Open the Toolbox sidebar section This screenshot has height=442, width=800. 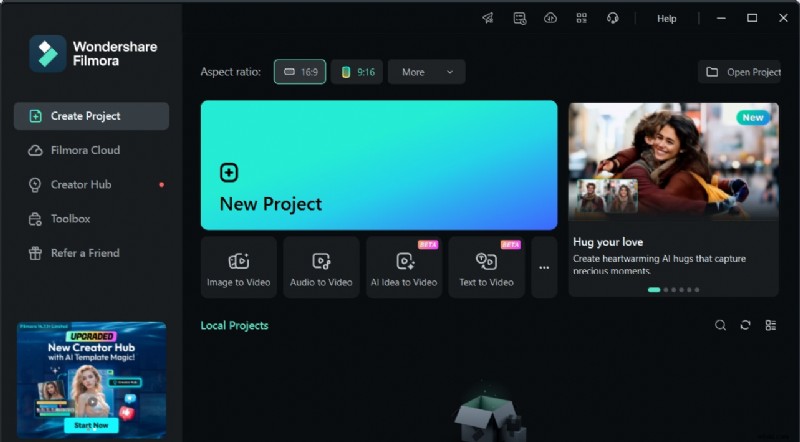point(70,218)
